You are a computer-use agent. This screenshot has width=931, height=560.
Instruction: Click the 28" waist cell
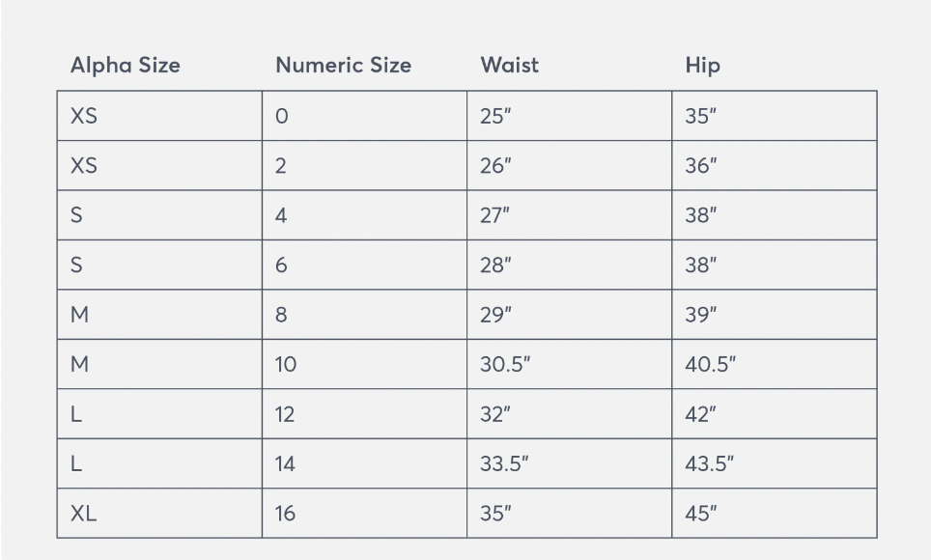coord(570,265)
